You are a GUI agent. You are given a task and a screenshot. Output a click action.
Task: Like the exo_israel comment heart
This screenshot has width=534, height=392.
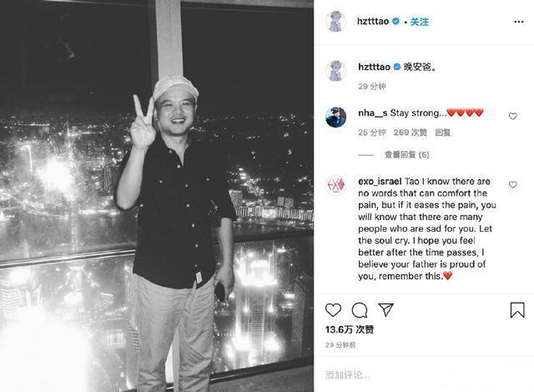click(x=513, y=184)
